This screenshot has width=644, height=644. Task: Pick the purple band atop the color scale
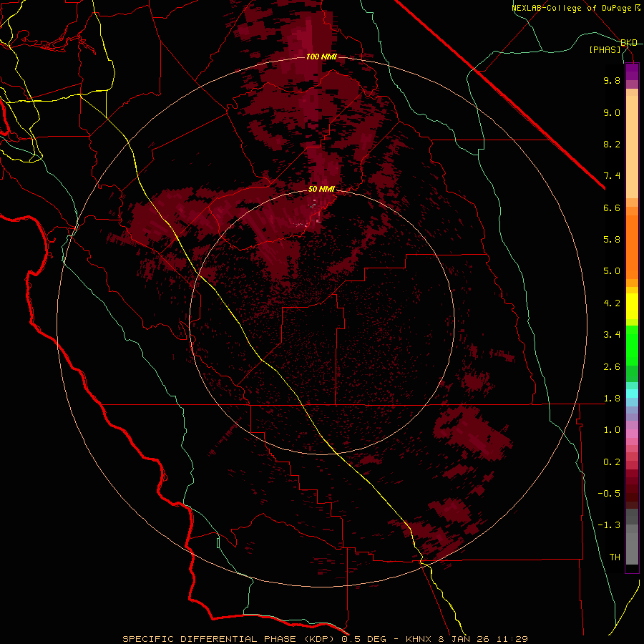click(632, 72)
